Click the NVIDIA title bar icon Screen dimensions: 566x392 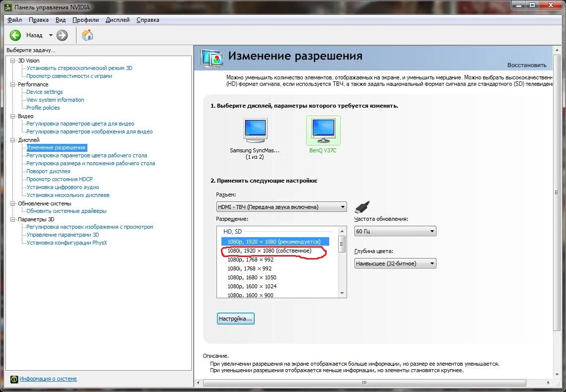tap(8, 7)
